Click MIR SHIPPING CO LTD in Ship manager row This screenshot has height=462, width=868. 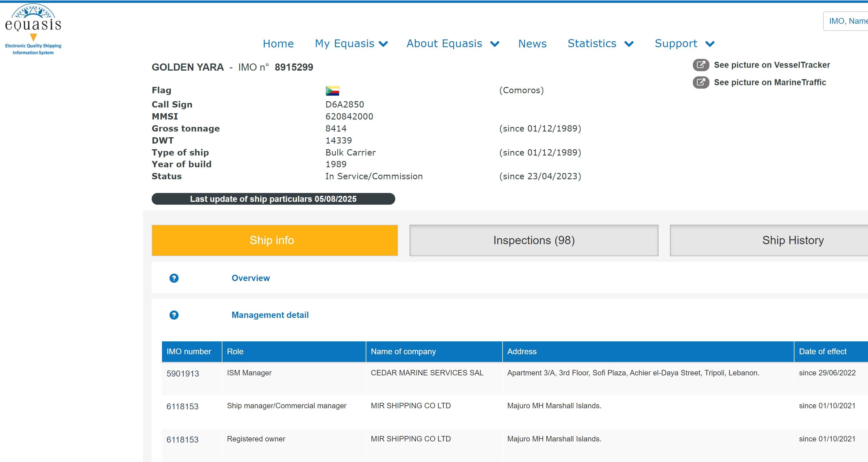(411, 406)
